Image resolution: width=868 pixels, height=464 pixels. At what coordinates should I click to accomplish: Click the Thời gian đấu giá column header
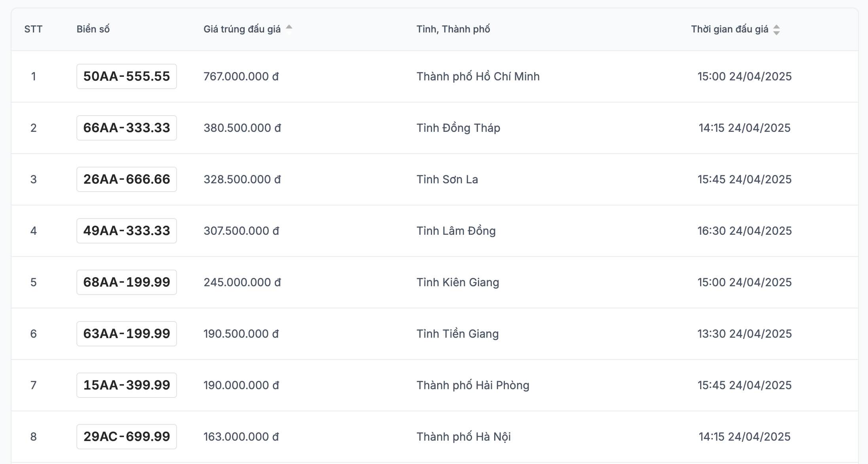pos(729,29)
